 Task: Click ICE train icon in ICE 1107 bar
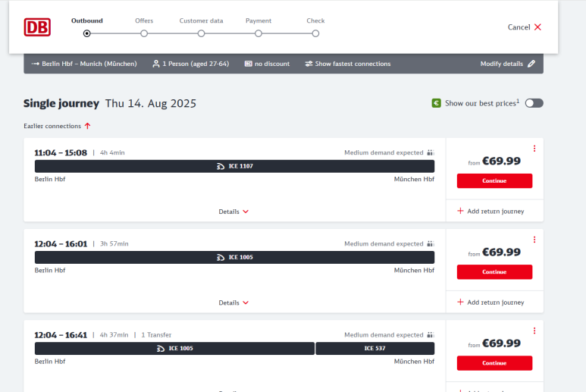(x=221, y=166)
